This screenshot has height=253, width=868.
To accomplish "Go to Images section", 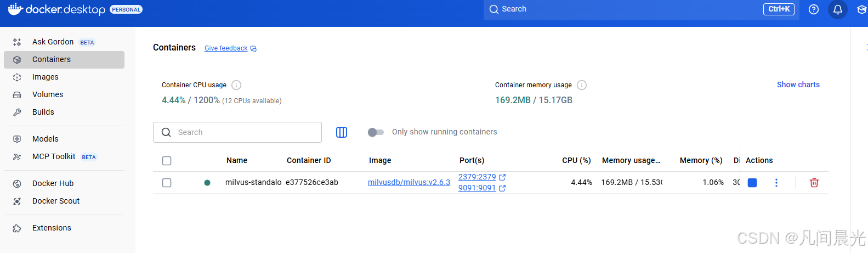I will click(64, 77).
